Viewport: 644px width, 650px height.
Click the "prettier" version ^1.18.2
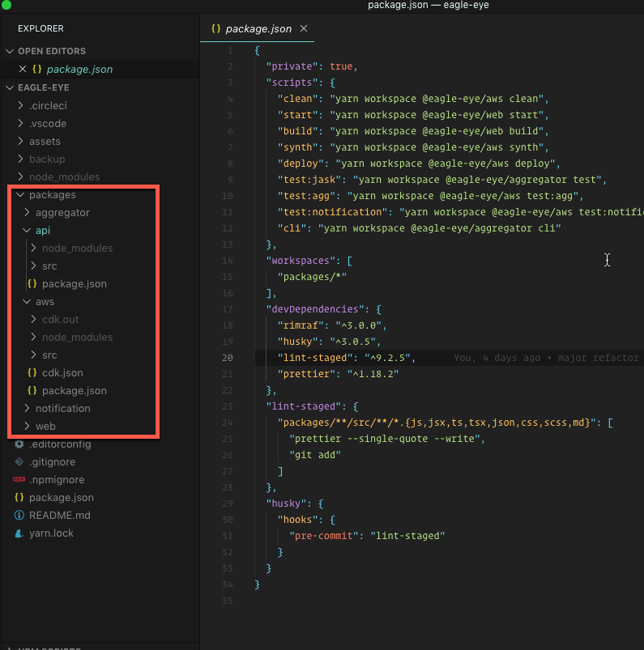[x=373, y=374]
